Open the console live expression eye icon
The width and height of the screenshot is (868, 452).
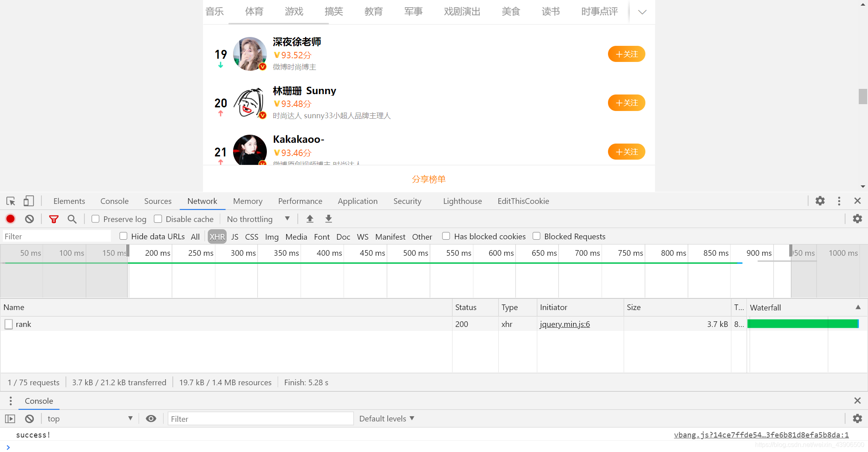(151, 419)
